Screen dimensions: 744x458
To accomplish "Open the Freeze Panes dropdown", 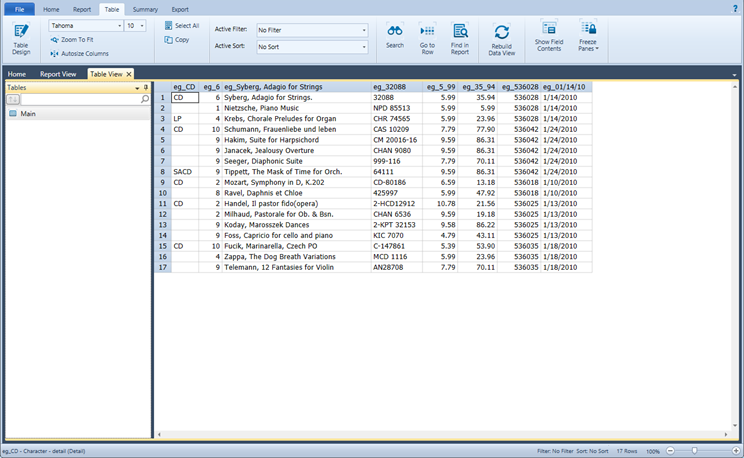I will point(588,38).
